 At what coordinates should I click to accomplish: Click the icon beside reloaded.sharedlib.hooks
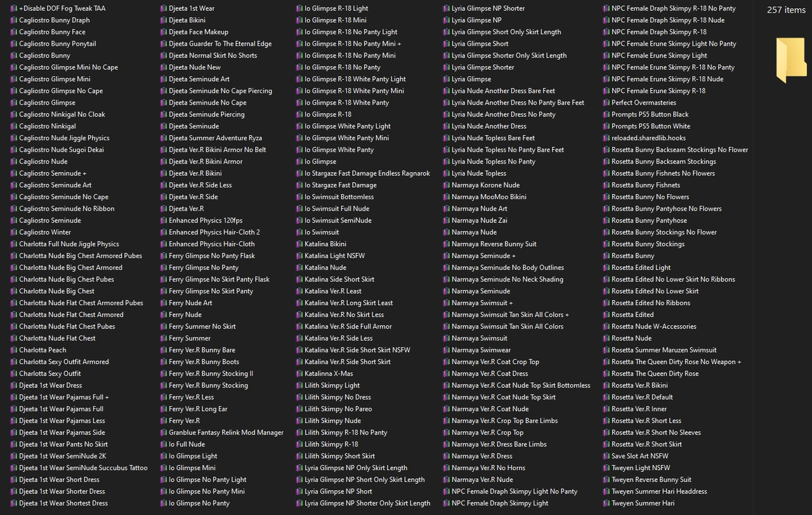(606, 138)
